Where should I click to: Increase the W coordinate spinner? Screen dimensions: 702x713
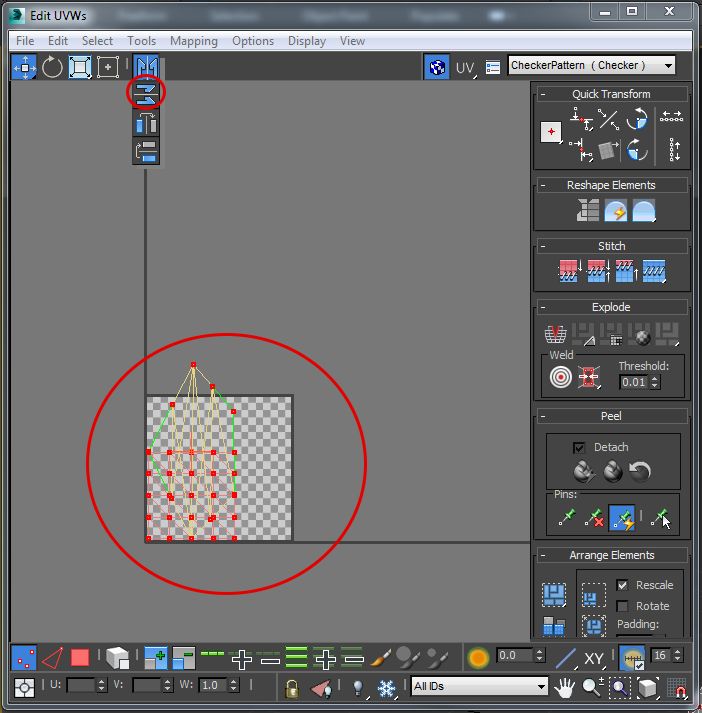[233, 681]
